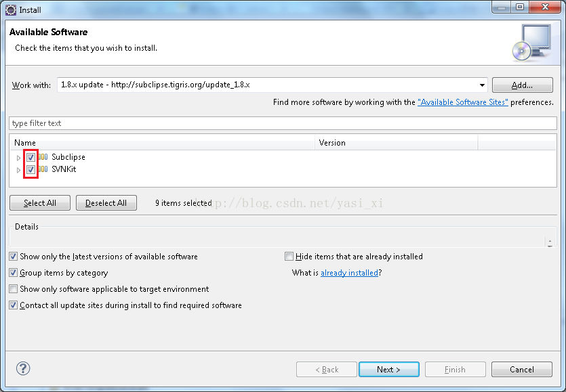
Task: Click the Version column header
Action: click(397, 143)
